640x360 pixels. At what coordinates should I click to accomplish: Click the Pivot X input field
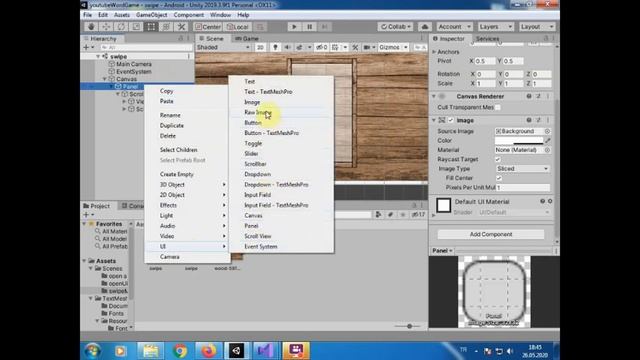[485, 61]
